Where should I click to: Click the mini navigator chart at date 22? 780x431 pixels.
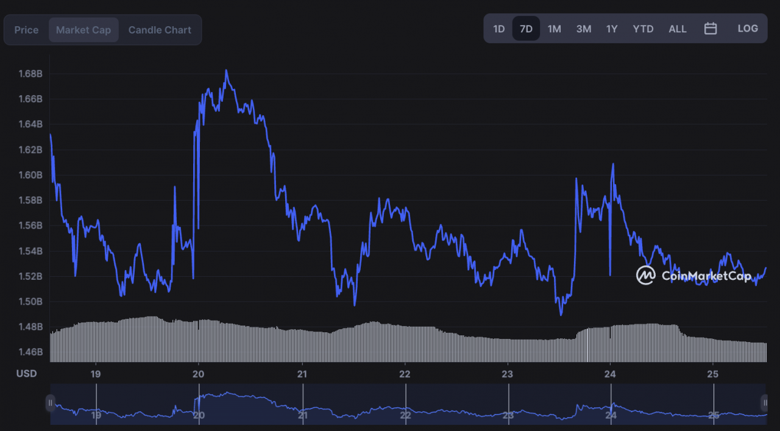click(x=405, y=413)
